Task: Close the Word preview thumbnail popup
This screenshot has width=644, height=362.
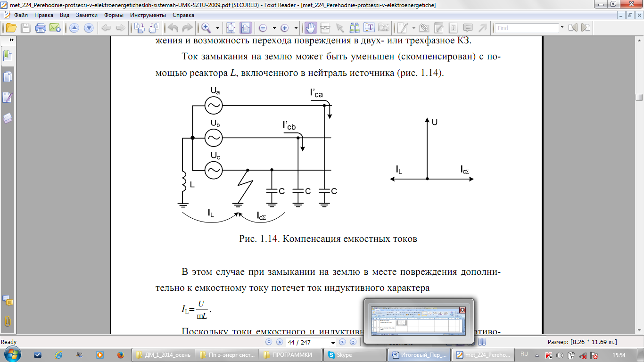Action: 462,310
